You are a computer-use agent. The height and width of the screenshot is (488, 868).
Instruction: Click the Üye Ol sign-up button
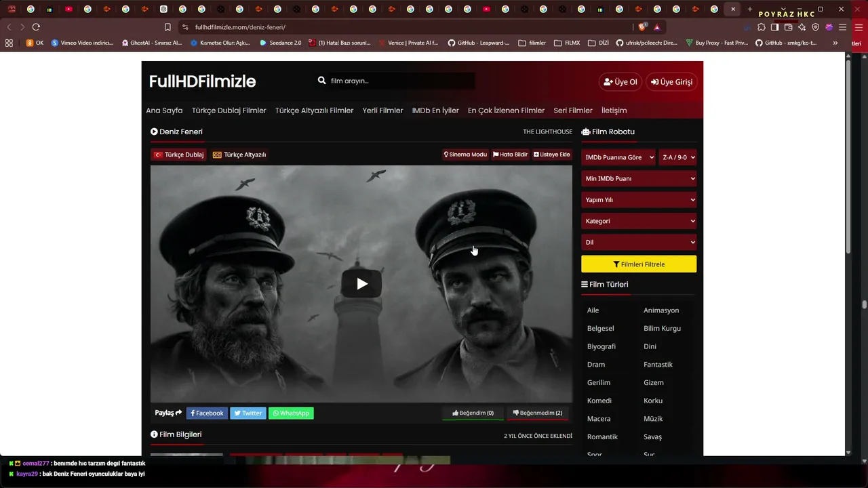(620, 82)
